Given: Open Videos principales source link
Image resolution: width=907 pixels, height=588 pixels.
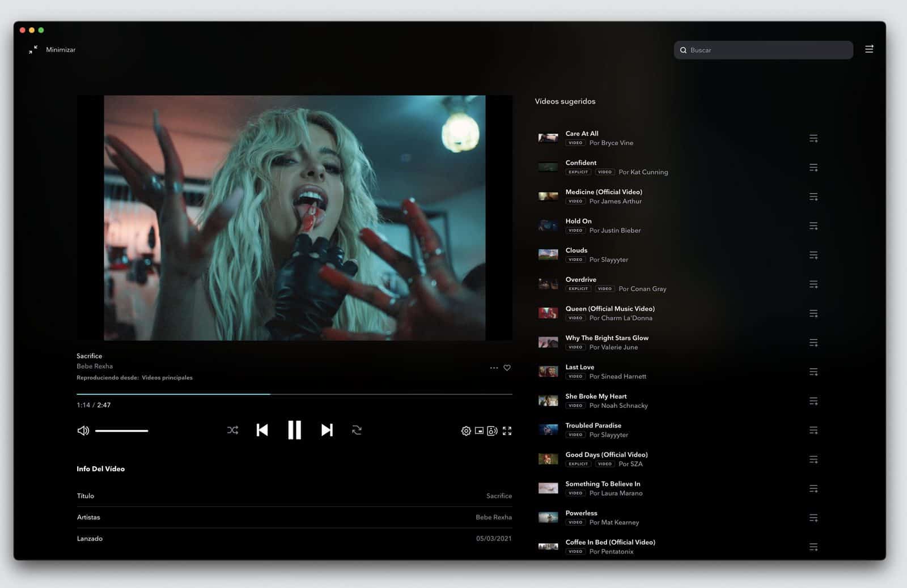Looking at the screenshot, I should click(167, 378).
